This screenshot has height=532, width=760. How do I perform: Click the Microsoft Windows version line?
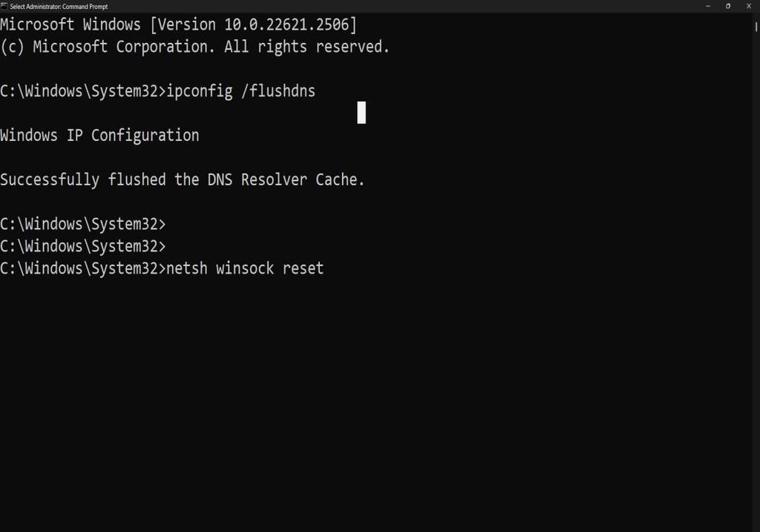(x=178, y=24)
